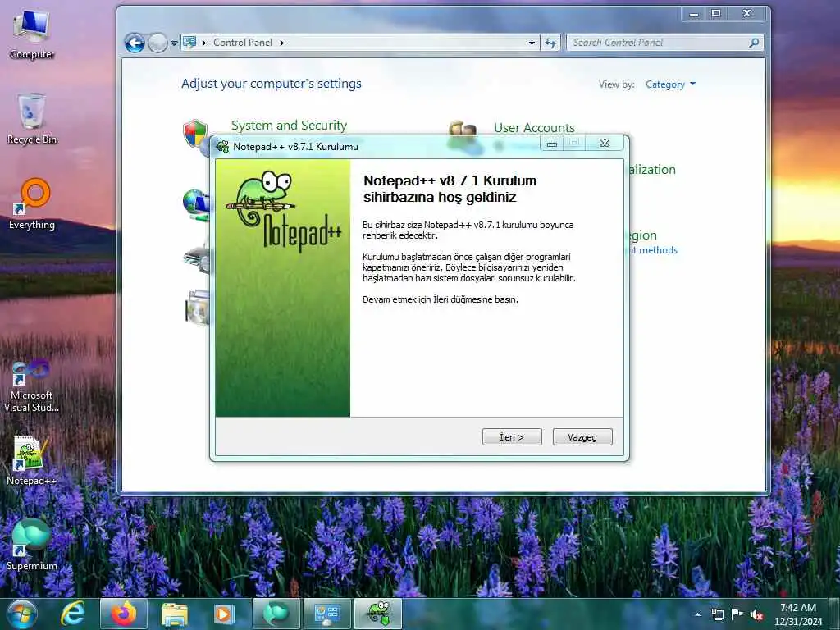The image size is (840, 630).
Task: Open the Everything search shortcut
Action: tap(32, 204)
